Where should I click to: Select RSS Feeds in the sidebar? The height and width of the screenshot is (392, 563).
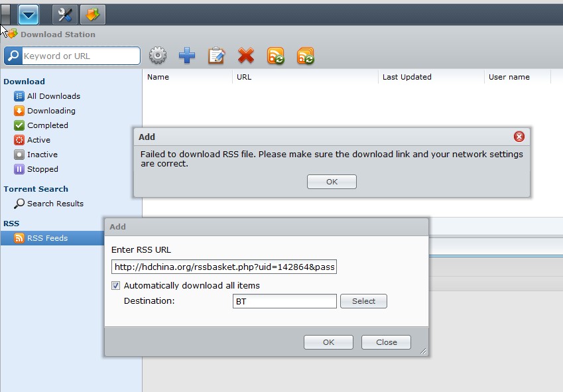[47, 238]
